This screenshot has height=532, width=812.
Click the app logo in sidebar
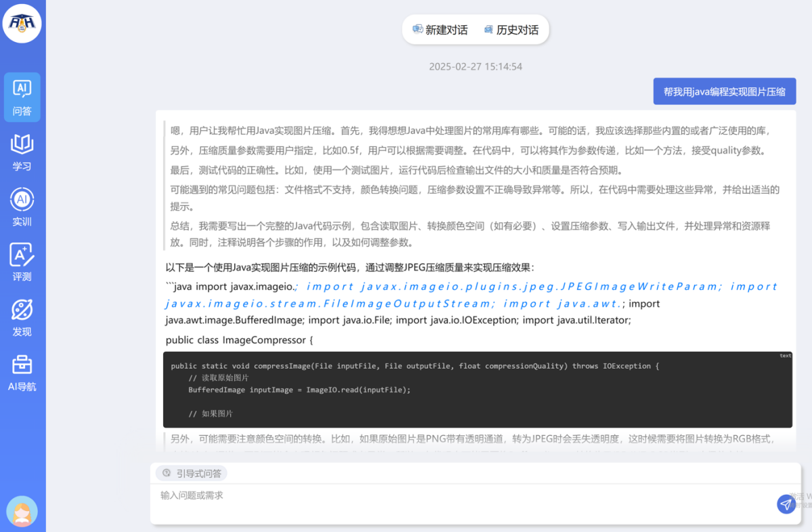tap(22, 23)
